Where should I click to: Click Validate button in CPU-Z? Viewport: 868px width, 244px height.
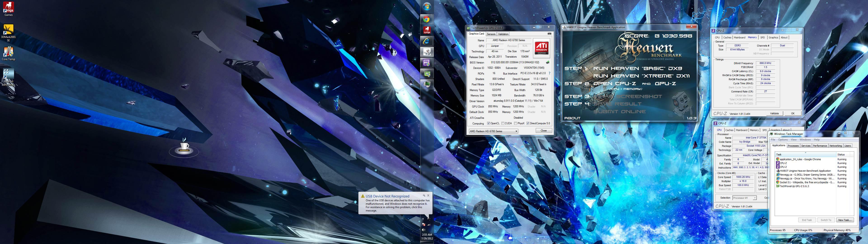[774, 114]
